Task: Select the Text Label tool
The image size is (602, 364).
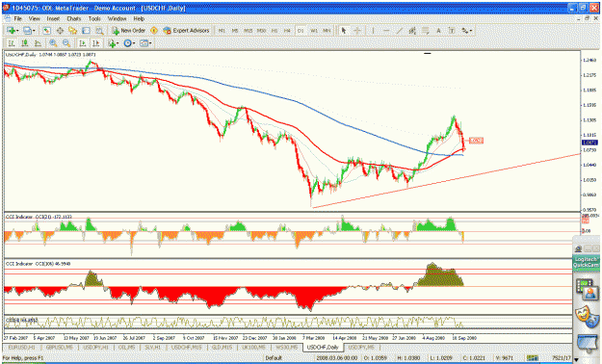Action: click(452, 31)
